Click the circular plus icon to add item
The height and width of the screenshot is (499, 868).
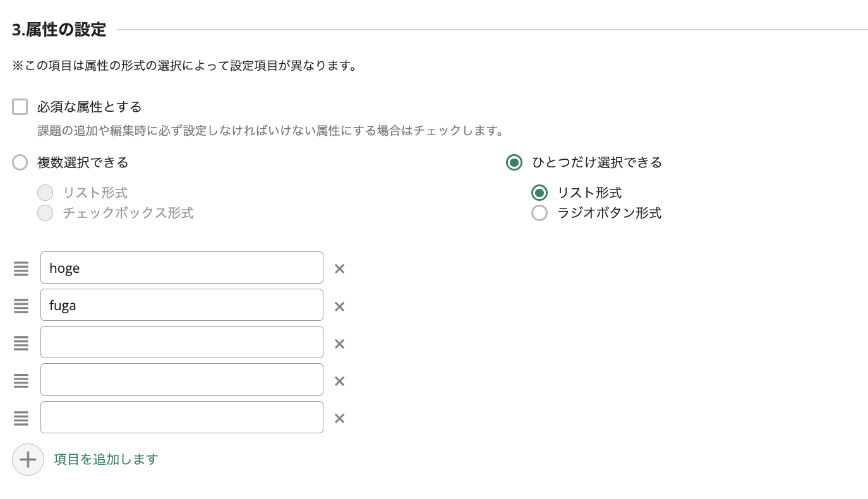click(x=28, y=459)
